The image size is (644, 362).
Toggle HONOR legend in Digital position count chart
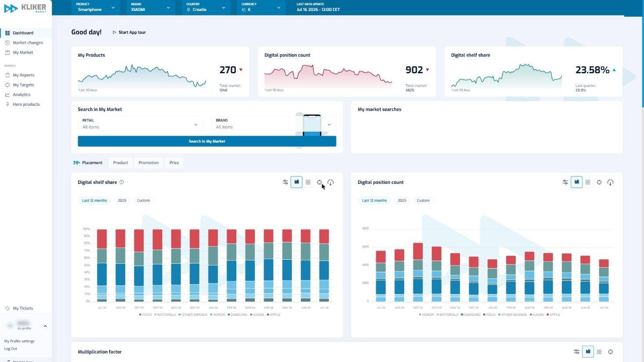(426, 315)
